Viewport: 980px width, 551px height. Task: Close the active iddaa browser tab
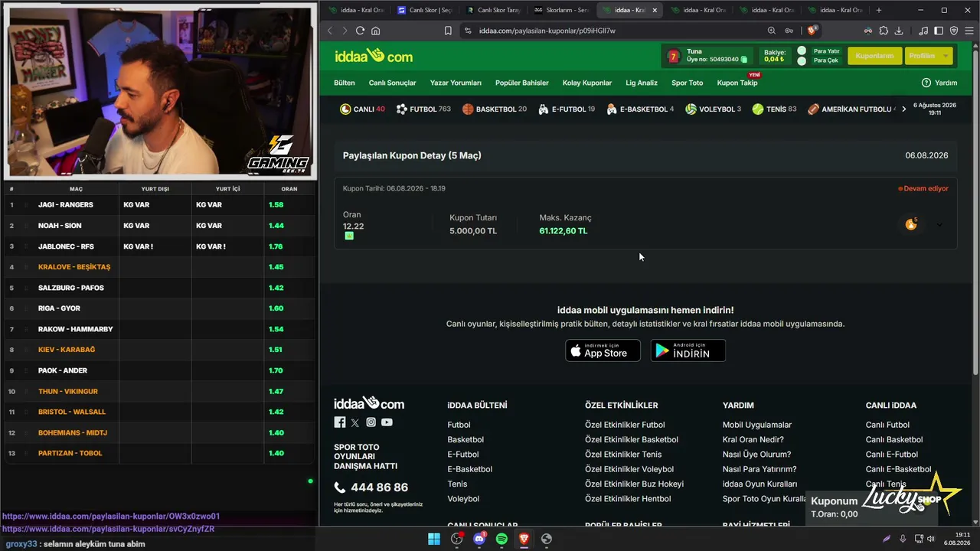(x=655, y=10)
